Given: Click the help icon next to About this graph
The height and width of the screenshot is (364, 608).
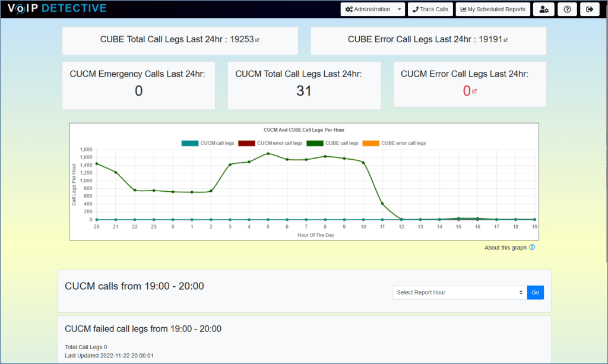Looking at the screenshot, I should coord(531,248).
